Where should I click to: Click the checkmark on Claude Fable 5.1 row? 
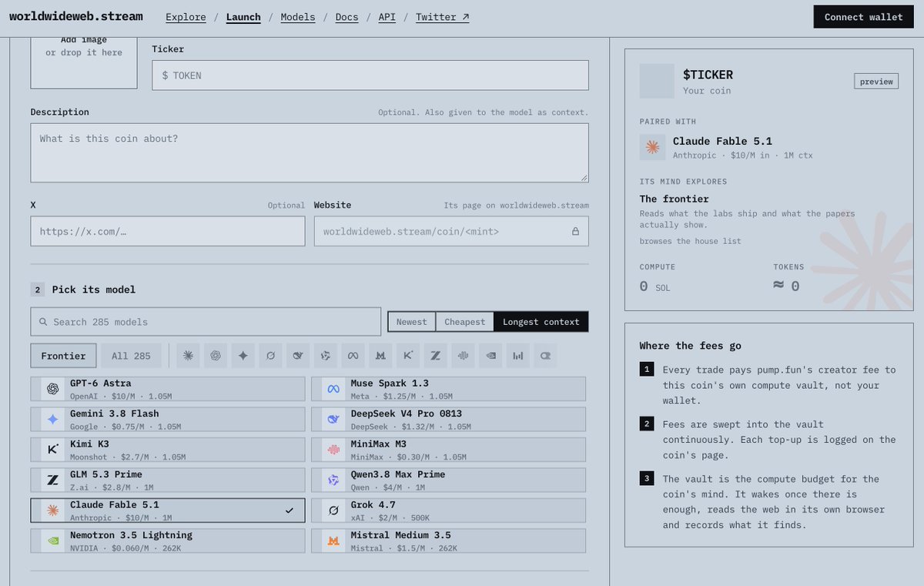[x=290, y=511]
